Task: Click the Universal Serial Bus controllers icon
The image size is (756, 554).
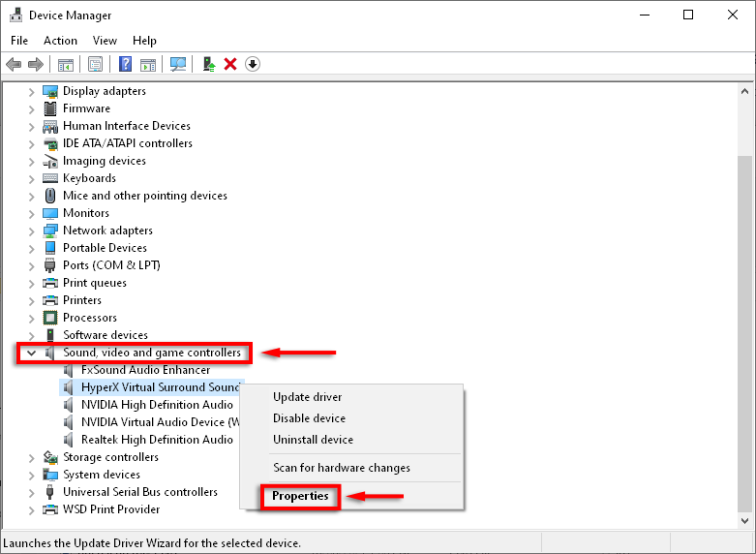Action: point(50,492)
